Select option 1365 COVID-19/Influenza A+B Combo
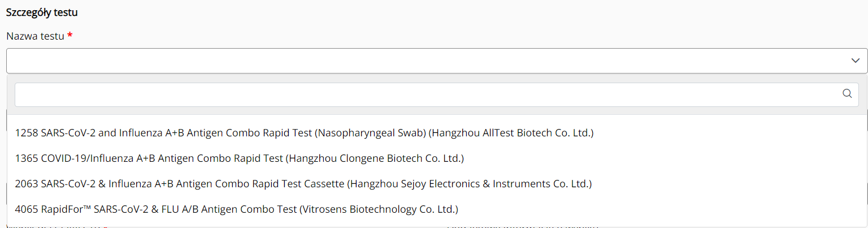 coord(239,158)
